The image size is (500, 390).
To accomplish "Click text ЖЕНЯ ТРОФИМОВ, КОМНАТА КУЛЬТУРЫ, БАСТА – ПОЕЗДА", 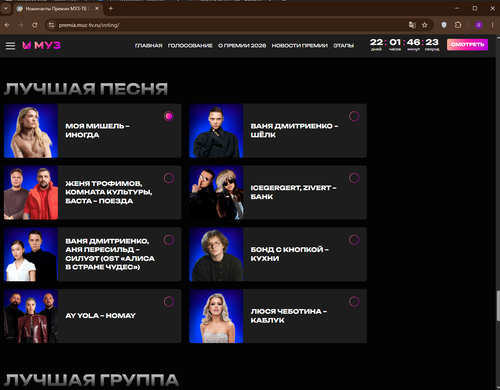I will click(109, 192).
